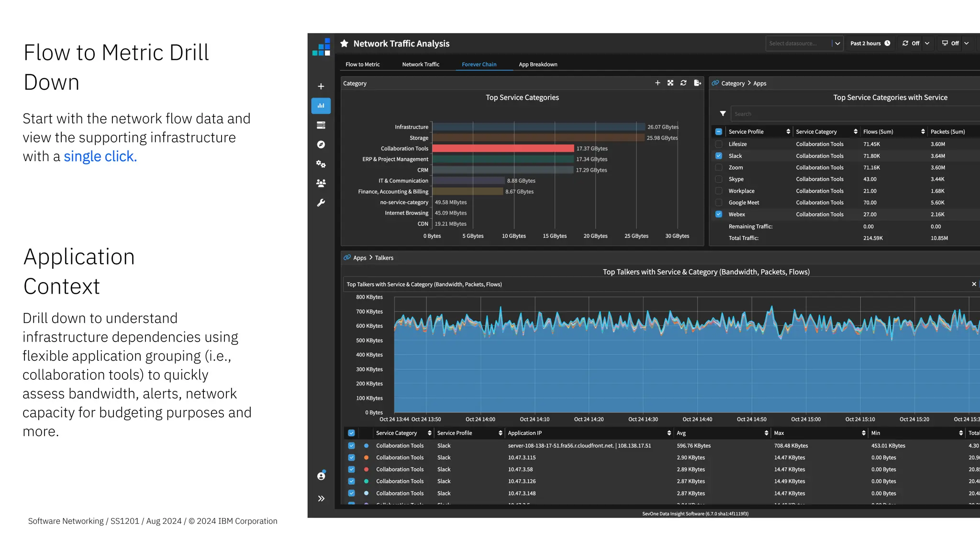Image resolution: width=980 pixels, height=551 pixels.
Task: Click the ERP & Project Management bar
Action: pos(503,159)
